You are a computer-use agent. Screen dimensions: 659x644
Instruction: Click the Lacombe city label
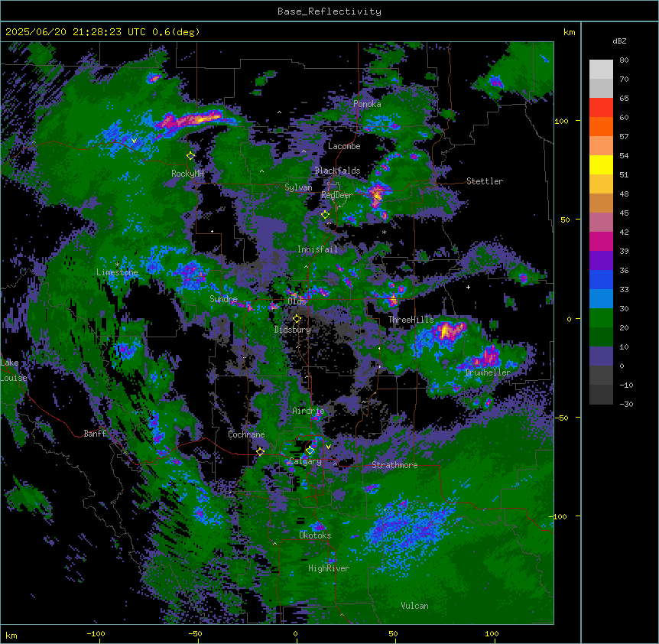pyautogui.click(x=344, y=146)
